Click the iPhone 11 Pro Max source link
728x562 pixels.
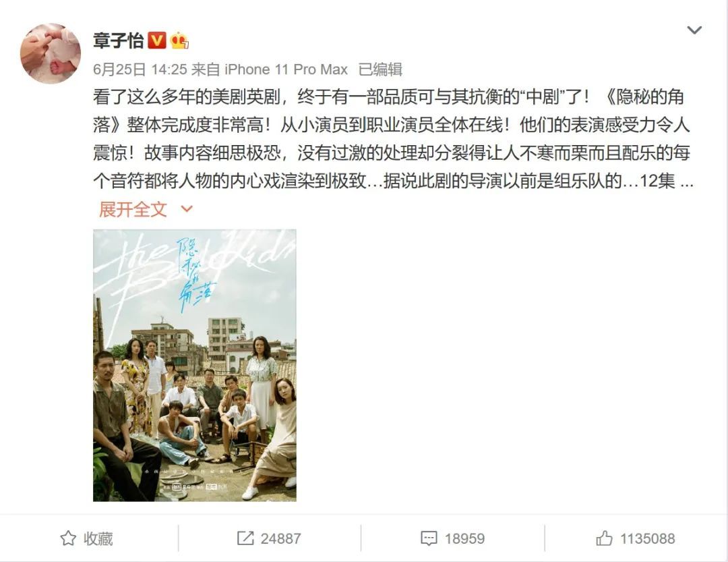coord(286,69)
